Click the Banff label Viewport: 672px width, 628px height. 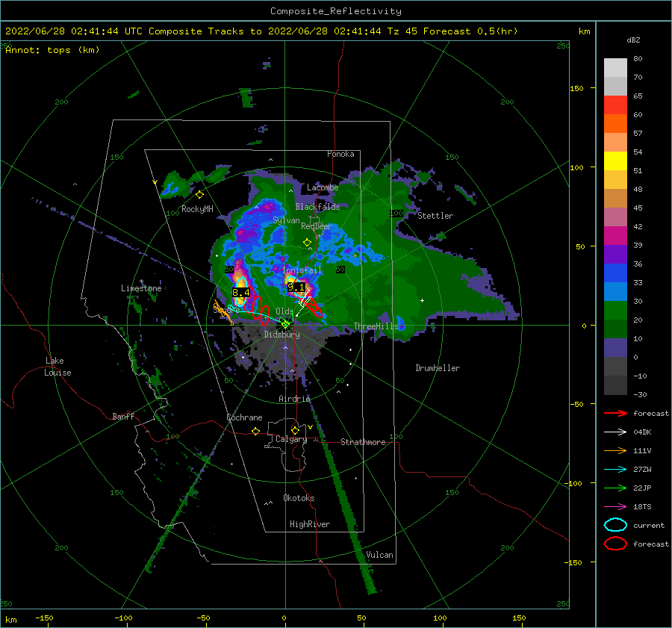(123, 416)
